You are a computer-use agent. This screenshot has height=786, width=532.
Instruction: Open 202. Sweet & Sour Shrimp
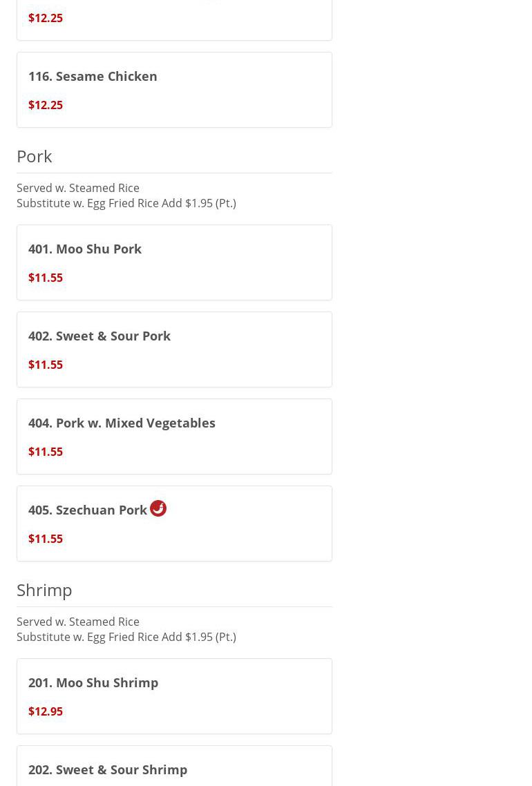tap(108, 769)
